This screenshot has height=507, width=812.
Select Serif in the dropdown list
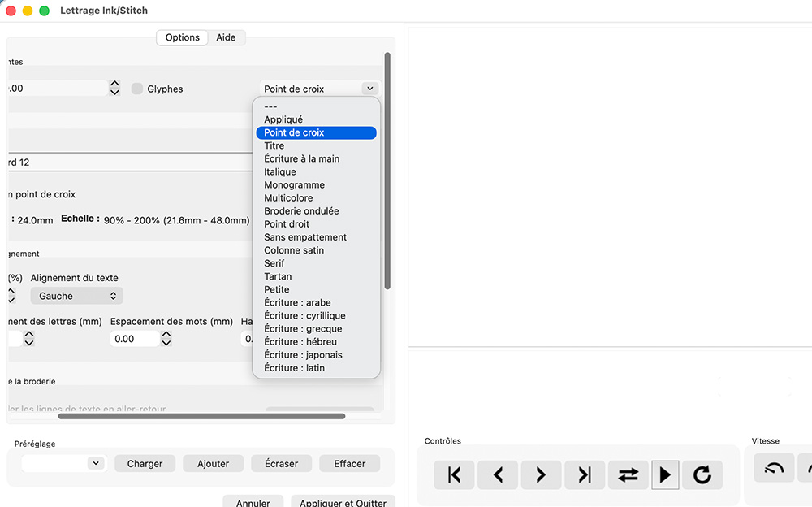317,263
